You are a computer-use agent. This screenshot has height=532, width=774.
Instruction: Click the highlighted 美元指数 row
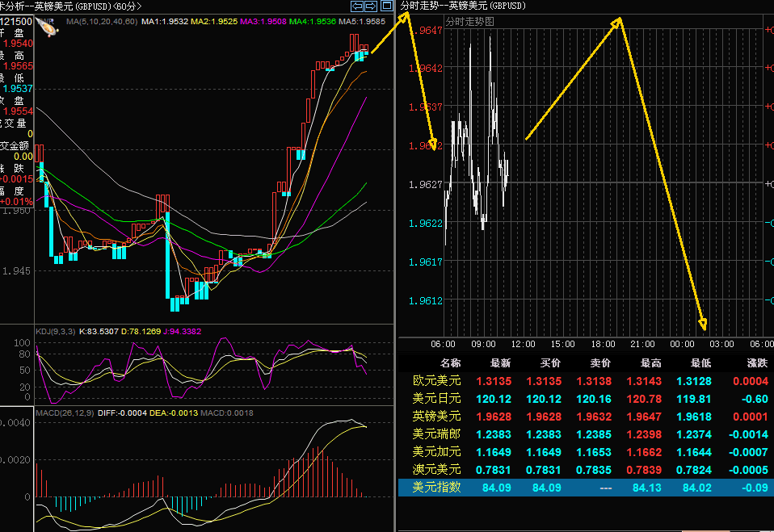[x=436, y=488]
